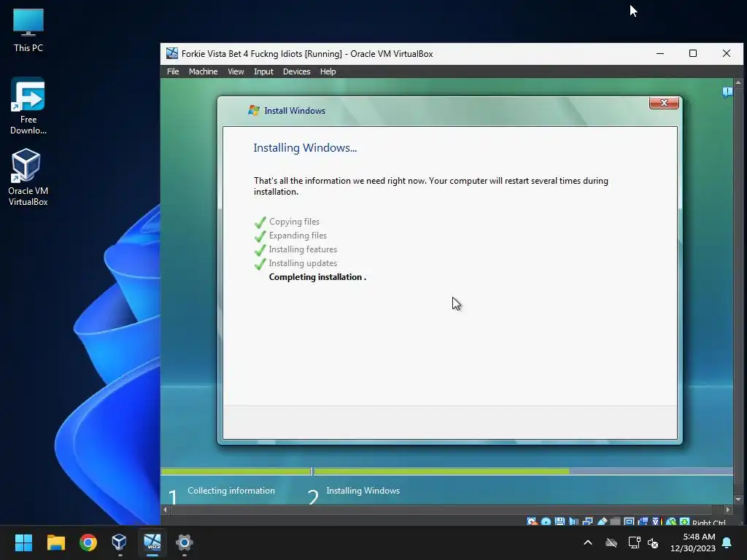
Task: Minimize the VirtualBox window
Action: (659, 53)
